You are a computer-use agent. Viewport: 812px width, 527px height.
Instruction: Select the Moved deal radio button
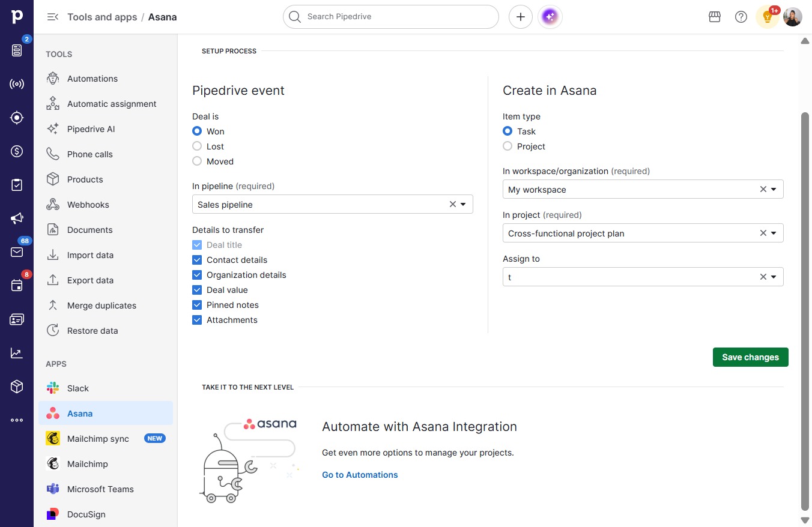click(x=197, y=161)
